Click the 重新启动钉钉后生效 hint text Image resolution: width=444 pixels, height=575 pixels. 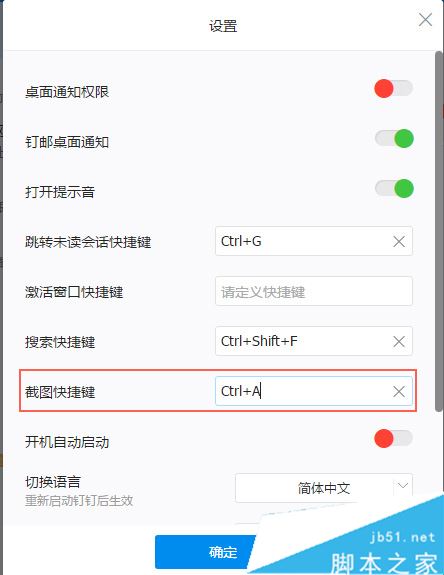click(x=79, y=501)
